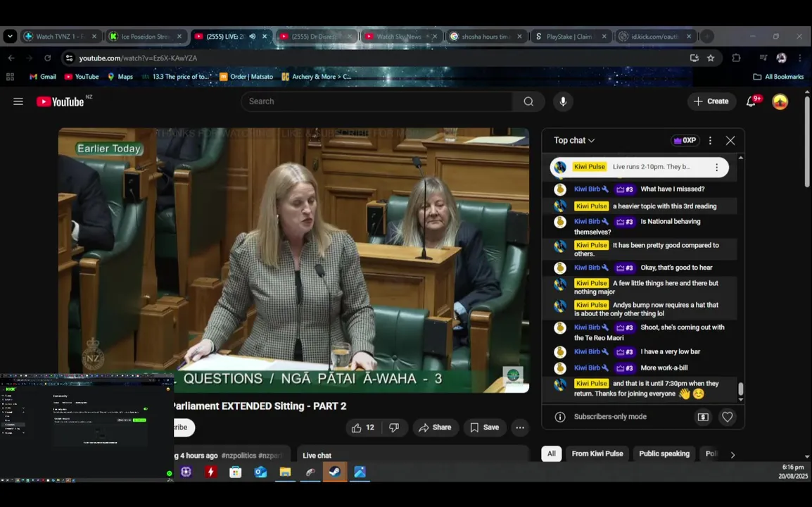Switch to id.kick.com oauth tab

(656, 37)
